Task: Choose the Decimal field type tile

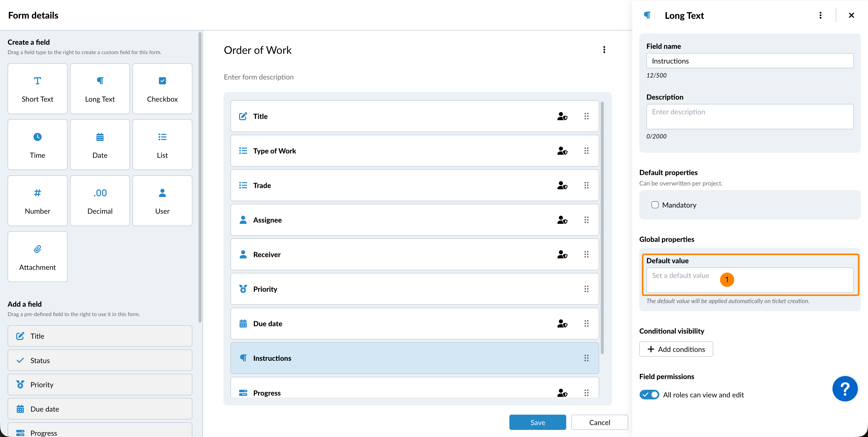Action: 100,201
